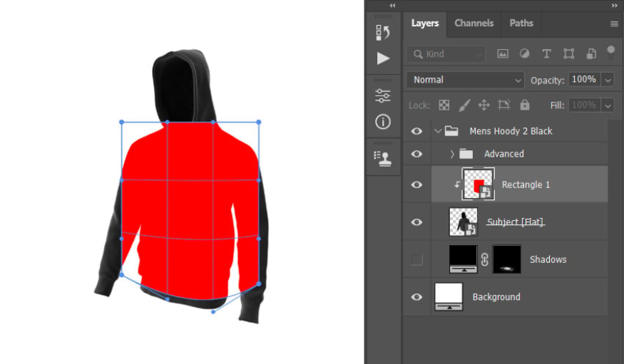Select the Mens Hoody 2 Black group name

(511, 131)
